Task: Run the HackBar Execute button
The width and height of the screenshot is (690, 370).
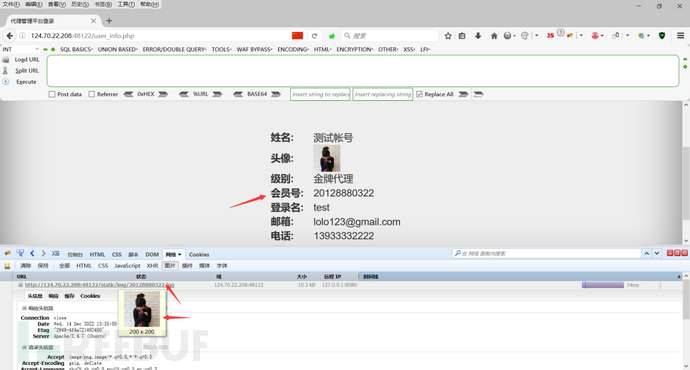Action: pos(26,82)
